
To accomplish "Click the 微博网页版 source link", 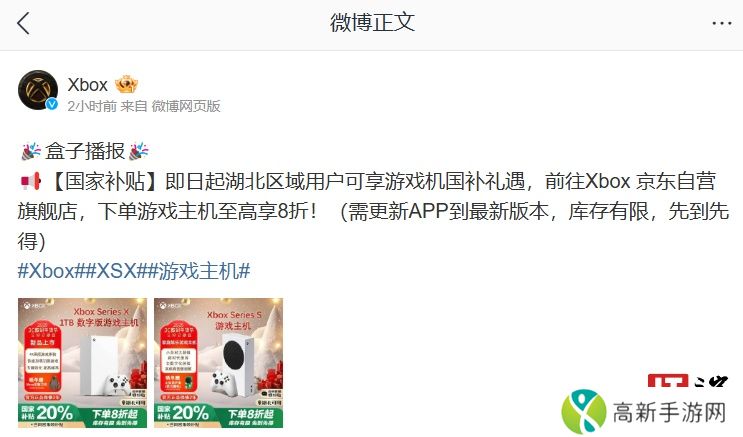I will [186, 106].
